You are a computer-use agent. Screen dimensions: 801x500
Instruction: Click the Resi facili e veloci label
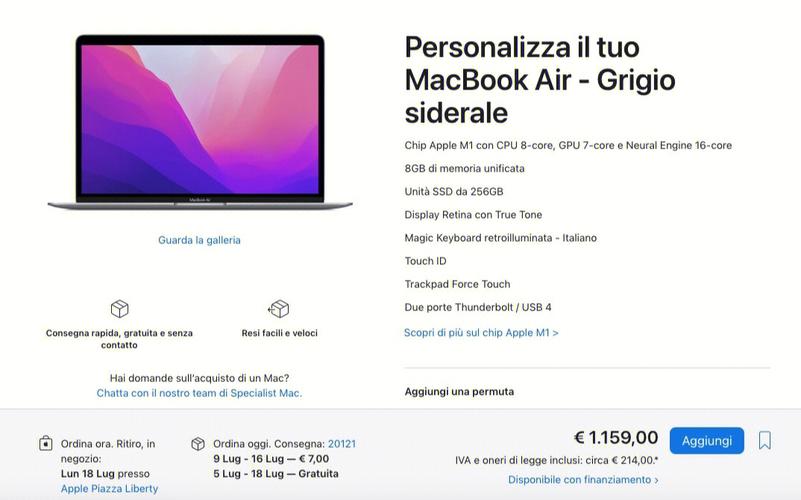pos(279,333)
